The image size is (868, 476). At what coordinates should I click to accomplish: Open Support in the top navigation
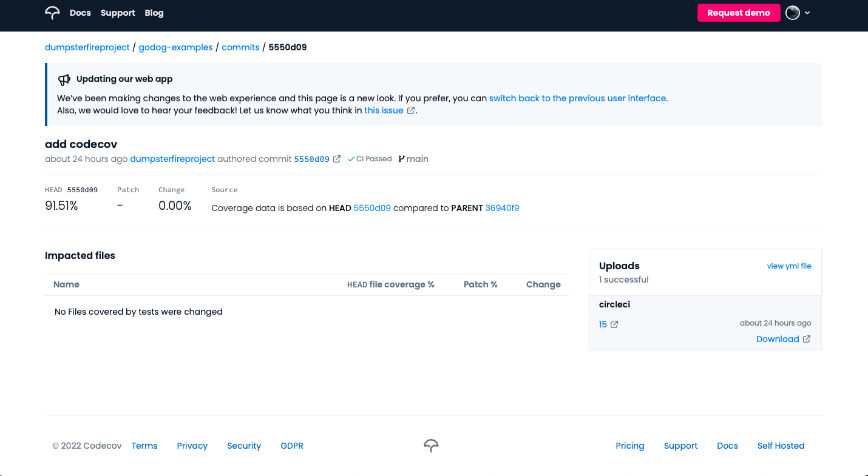(x=118, y=13)
